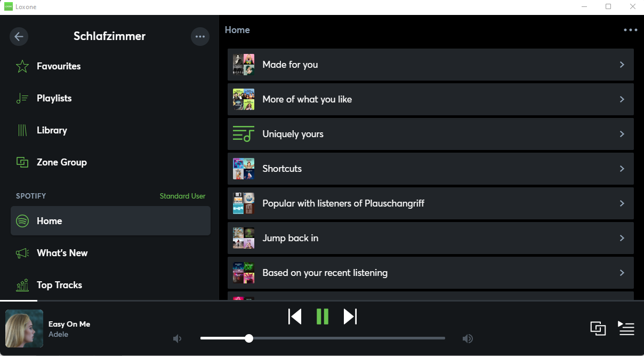Viewport: 644px width, 356px height.
Task: Open Top Tracks in the sidebar
Action: tap(110, 285)
